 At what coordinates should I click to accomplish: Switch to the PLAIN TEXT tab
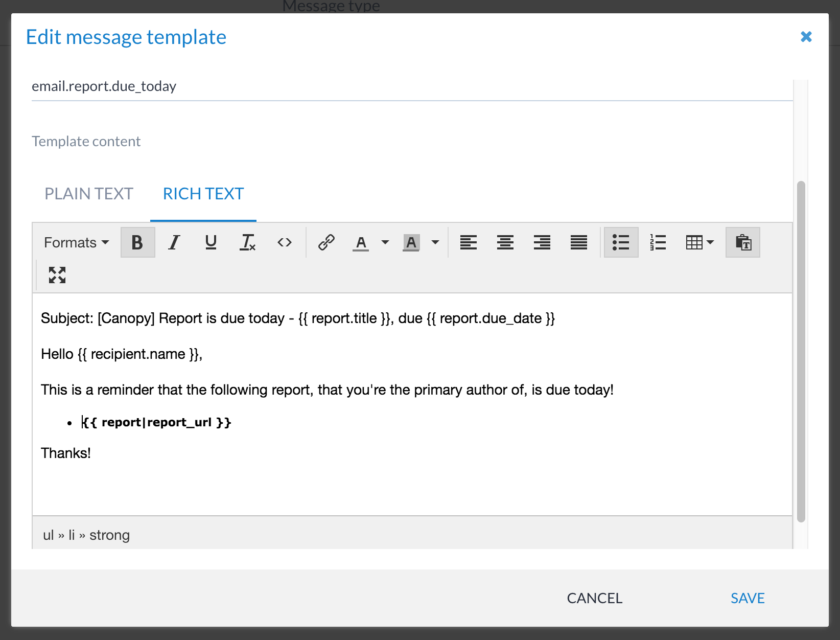click(x=89, y=194)
